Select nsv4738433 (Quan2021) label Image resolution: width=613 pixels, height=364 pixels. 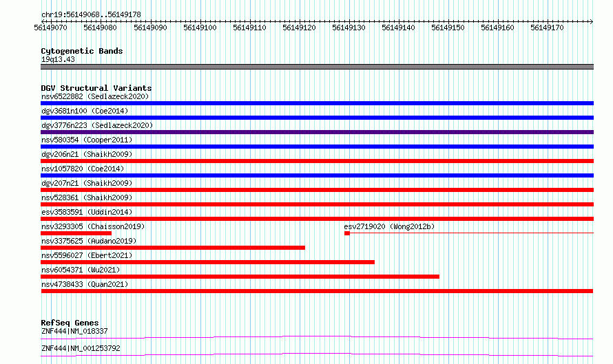tap(85, 284)
